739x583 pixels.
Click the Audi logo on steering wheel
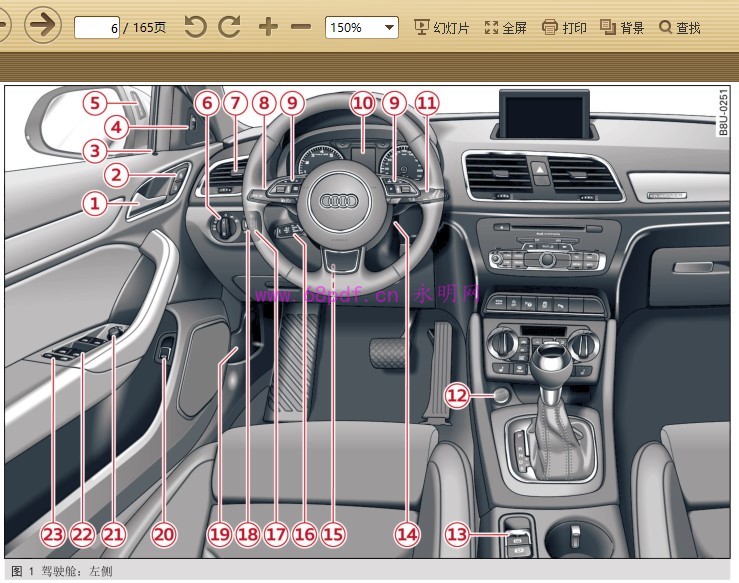[338, 201]
